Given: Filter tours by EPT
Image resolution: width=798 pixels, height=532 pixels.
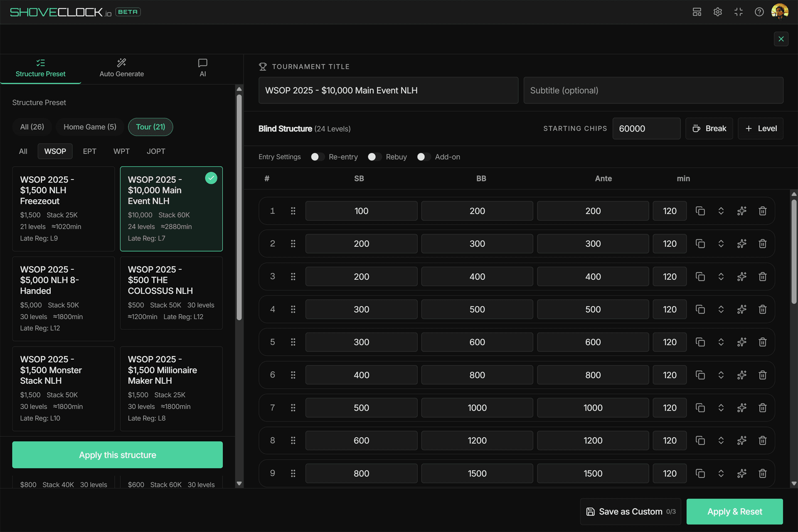Looking at the screenshot, I should click(89, 151).
